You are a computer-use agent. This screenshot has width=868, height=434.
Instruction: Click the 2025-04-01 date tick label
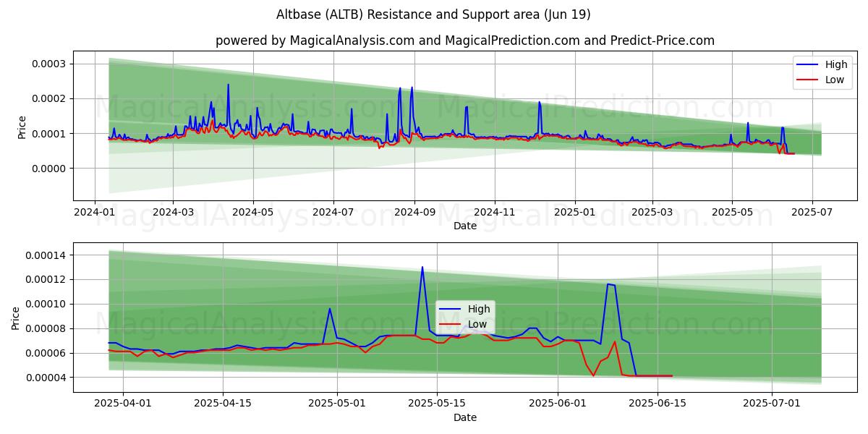[123, 404]
